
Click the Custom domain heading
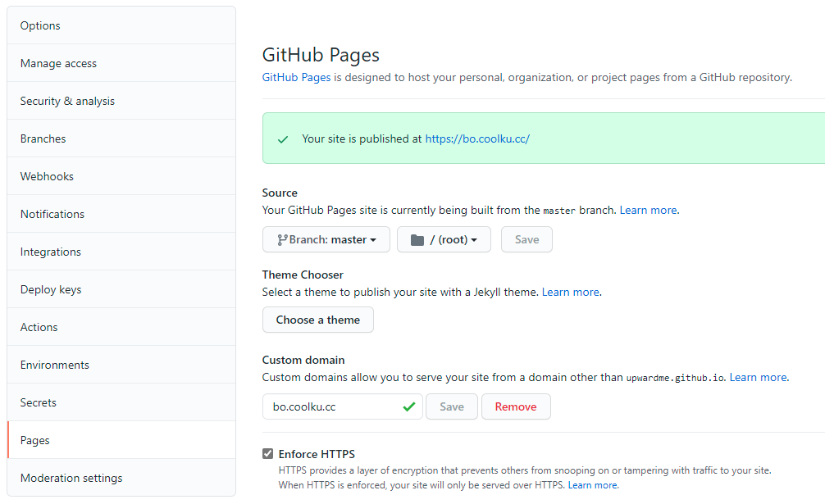303,360
